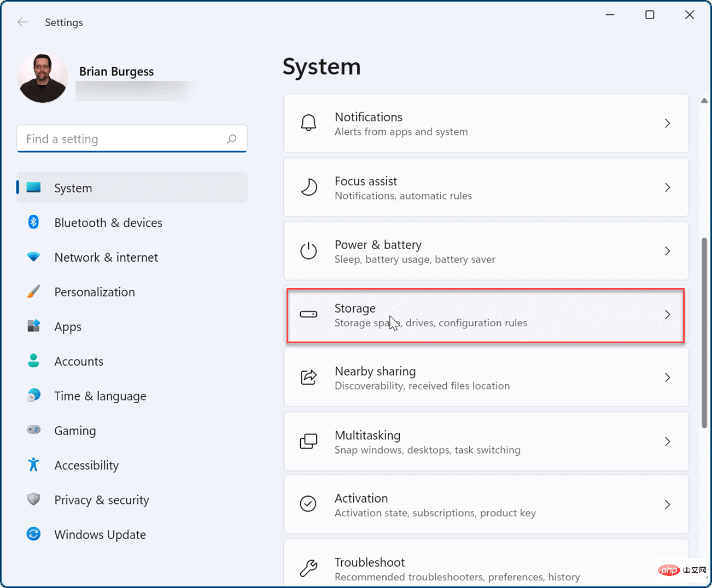The height and width of the screenshot is (588, 712).
Task: Click the Accounts person icon
Action: coord(33,361)
